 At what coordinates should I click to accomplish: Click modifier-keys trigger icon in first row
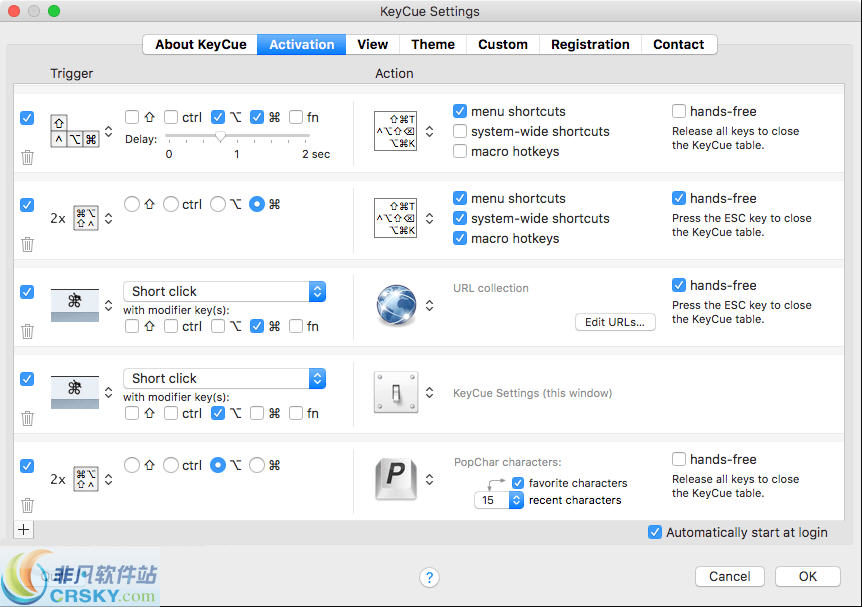[75, 131]
